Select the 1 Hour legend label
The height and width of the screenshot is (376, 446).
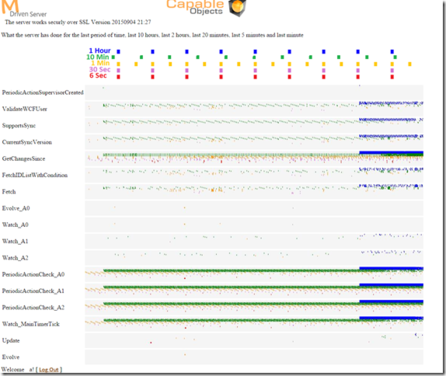pyautogui.click(x=99, y=51)
